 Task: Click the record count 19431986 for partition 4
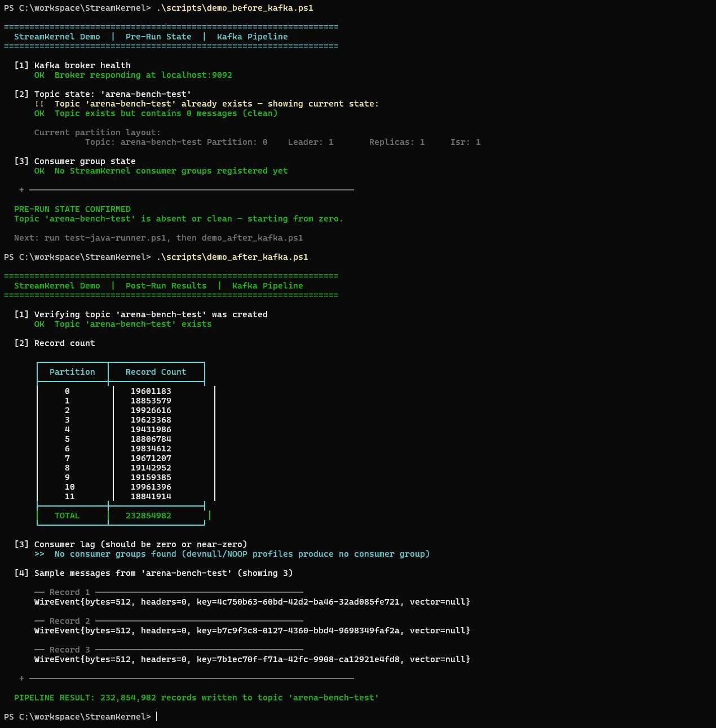click(151, 429)
